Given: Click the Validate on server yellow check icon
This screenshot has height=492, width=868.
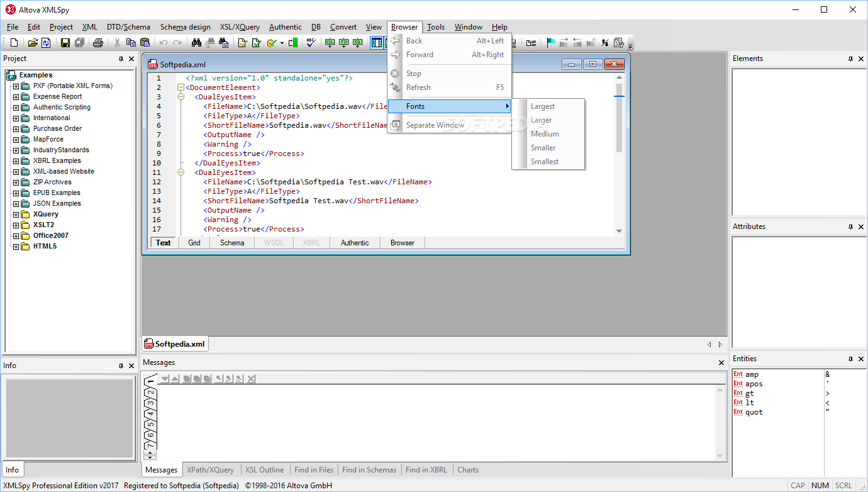Looking at the screenshot, I should coord(272,43).
